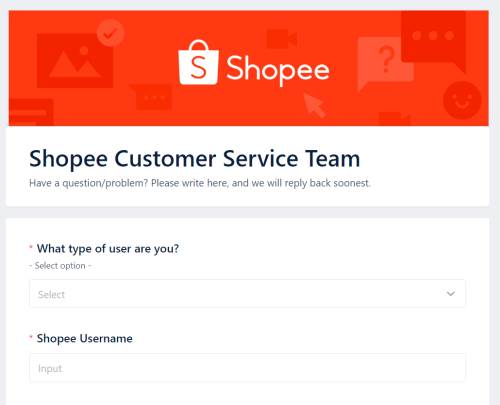Click the mouse cursor arrow graphic in the banner

314,105
